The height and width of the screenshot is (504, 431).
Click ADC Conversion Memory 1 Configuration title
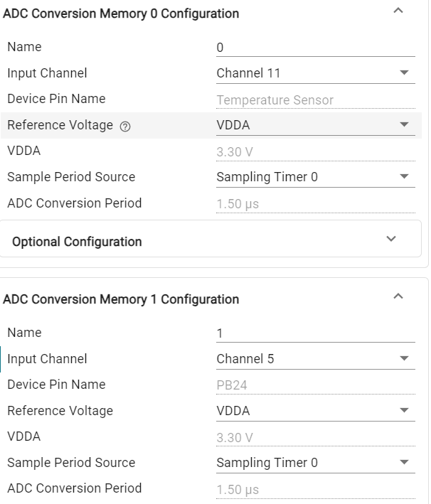coord(121,299)
